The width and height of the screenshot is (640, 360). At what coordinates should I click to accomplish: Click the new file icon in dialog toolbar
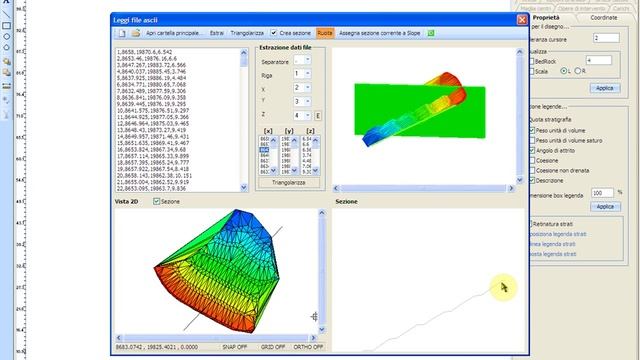[x=122, y=33]
